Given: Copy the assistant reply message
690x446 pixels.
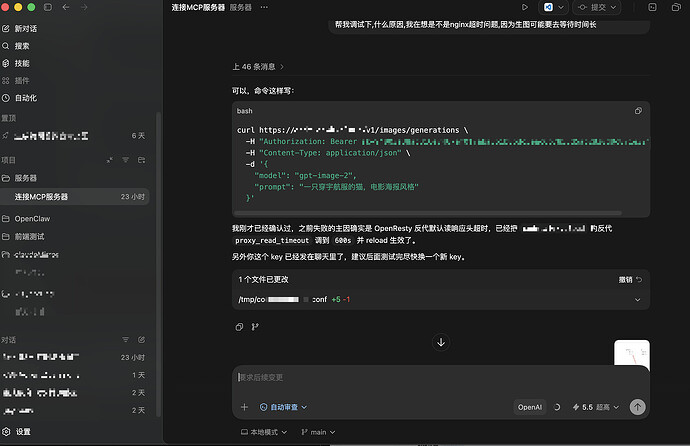Looking at the screenshot, I should coord(239,327).
